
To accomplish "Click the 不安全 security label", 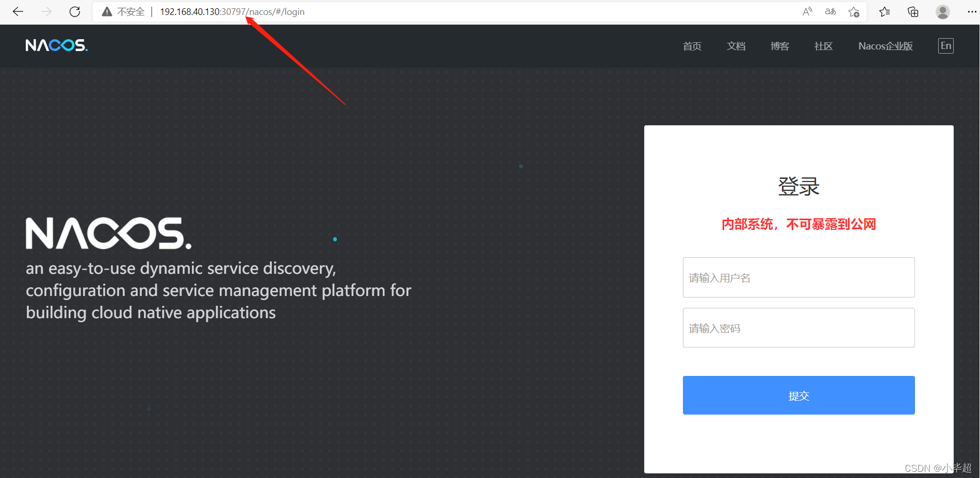I will coord(130,11).
